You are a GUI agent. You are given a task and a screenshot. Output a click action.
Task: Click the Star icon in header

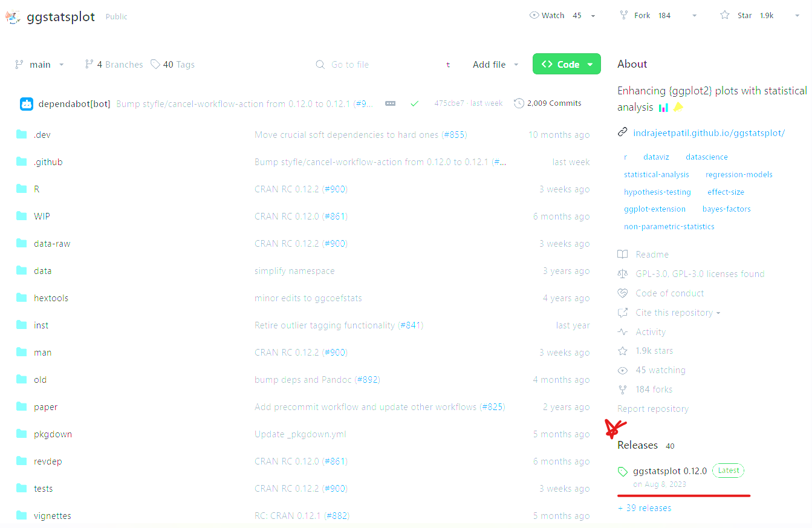coord(725,15)
